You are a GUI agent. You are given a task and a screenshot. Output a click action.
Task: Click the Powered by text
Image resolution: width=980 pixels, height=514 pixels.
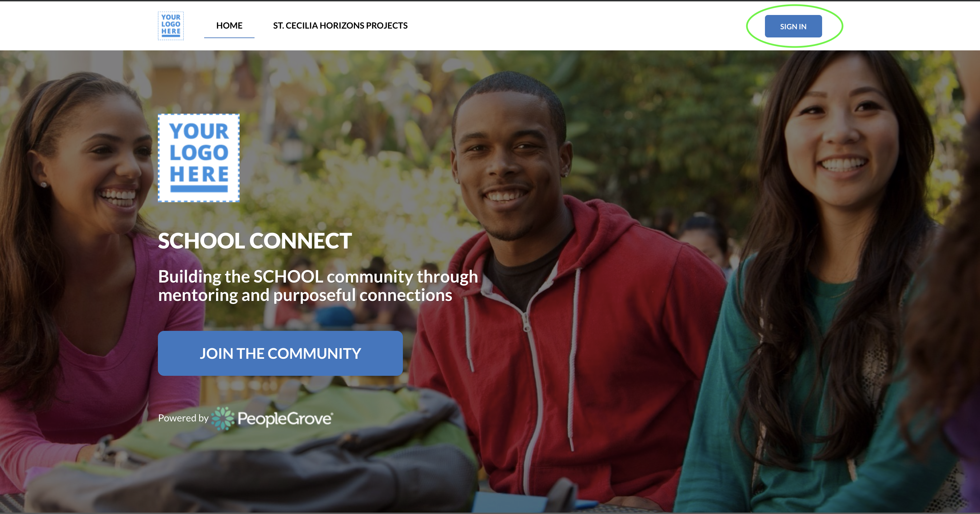coord(183,418)
